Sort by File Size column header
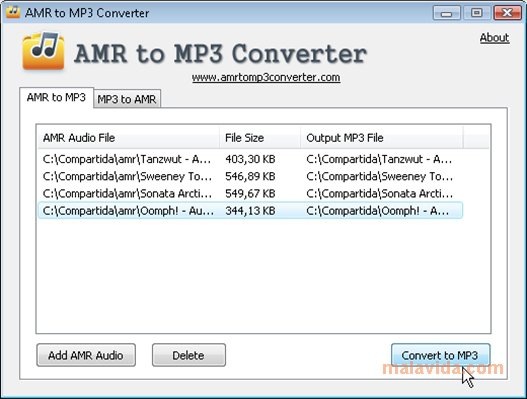The width and height of the screenshot is (527, 399). (260, 137)
